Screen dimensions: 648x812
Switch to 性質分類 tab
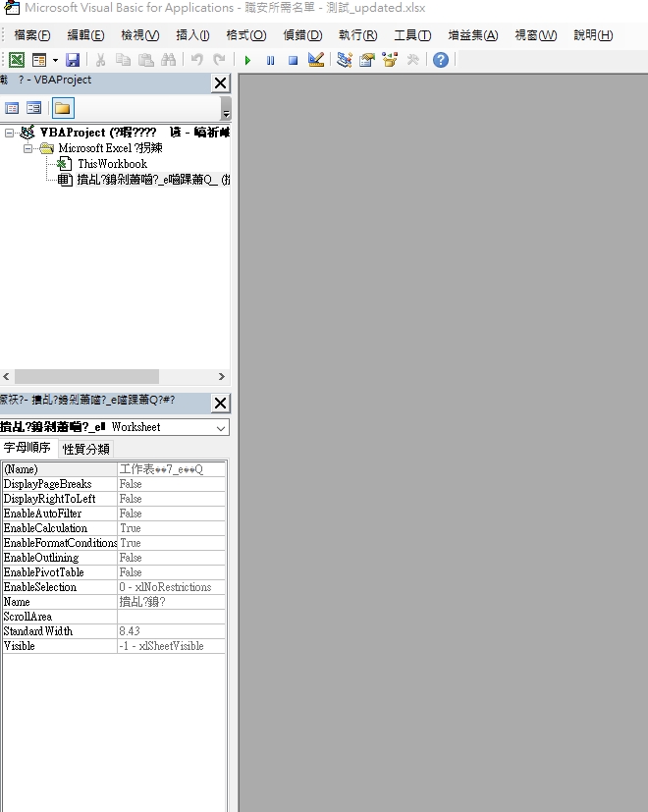tap(86, 449)
